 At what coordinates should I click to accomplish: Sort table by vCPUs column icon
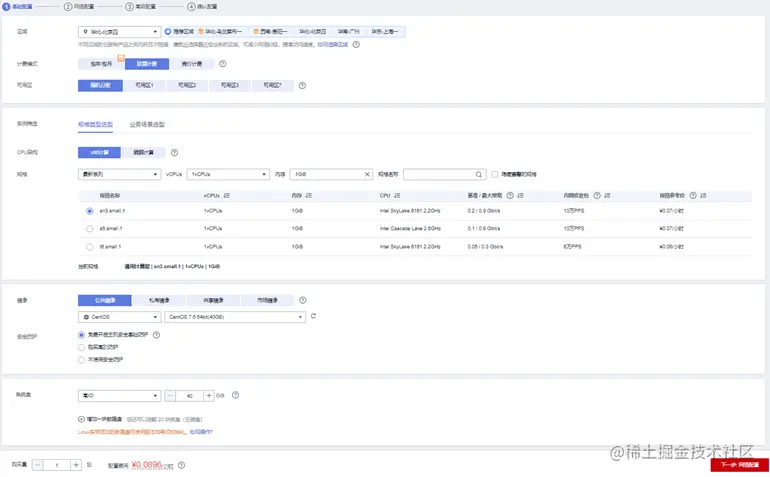pyautogui.click(x=227, y=196)
